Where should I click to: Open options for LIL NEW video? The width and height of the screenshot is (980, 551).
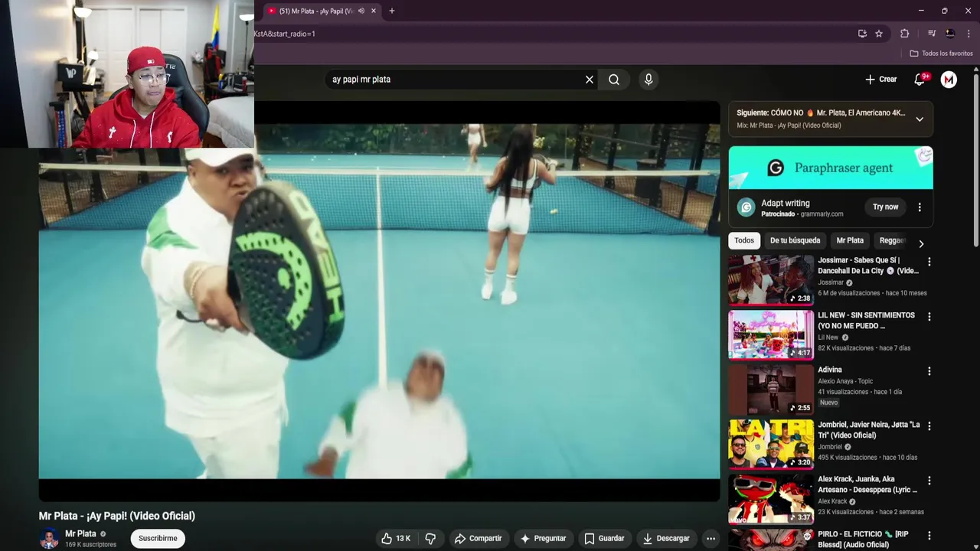[929, 317]
